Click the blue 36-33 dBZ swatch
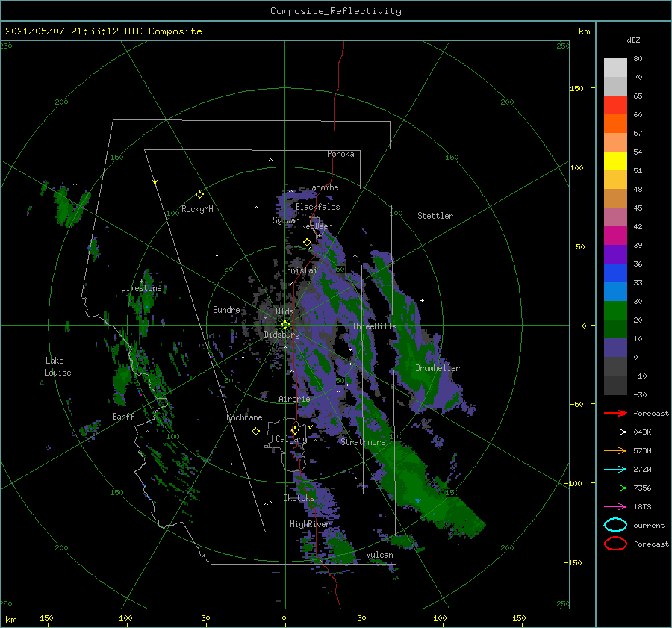 click(x=615, y=273)
